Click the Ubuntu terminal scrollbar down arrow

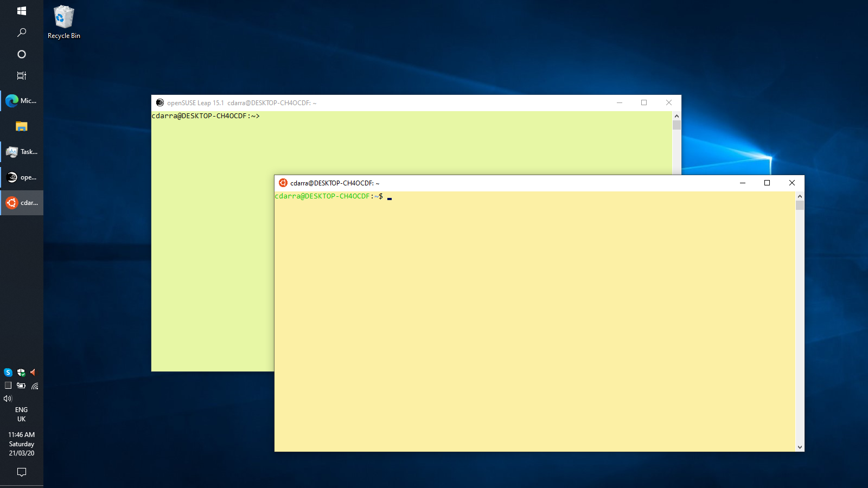[x=800, y=447]
